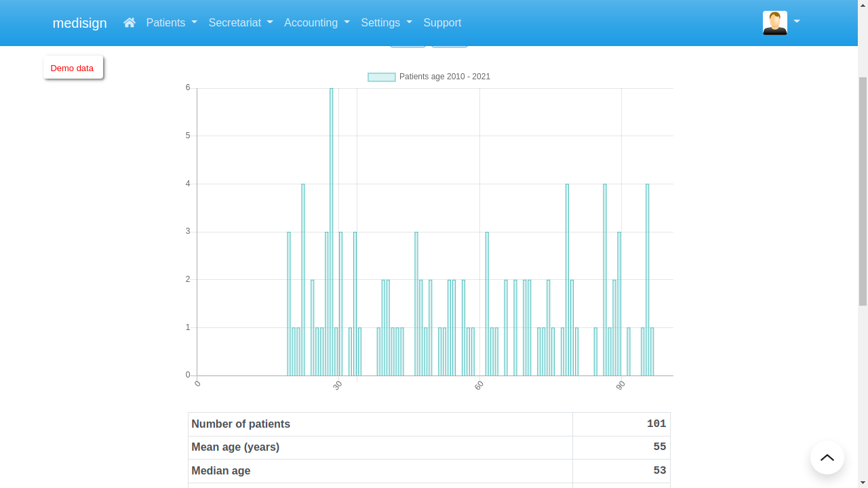Click the page's vertical scrollbar thumb
Viewport: 868px width, 488px height.
pos(863,191)
